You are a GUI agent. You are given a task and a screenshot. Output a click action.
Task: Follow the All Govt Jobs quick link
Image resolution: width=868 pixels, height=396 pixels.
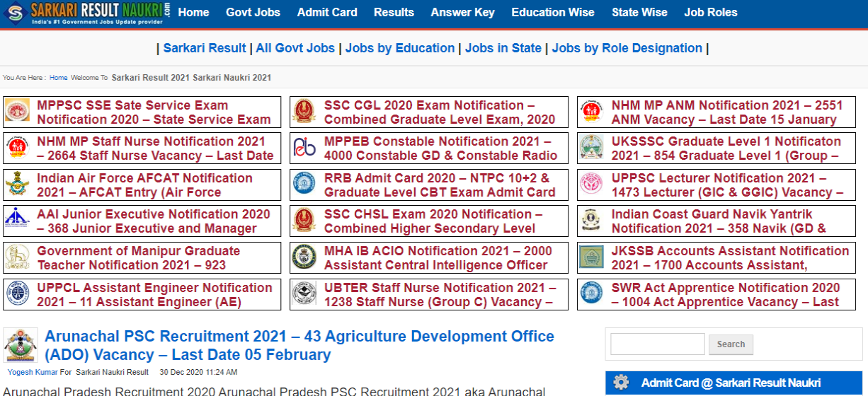295,48
